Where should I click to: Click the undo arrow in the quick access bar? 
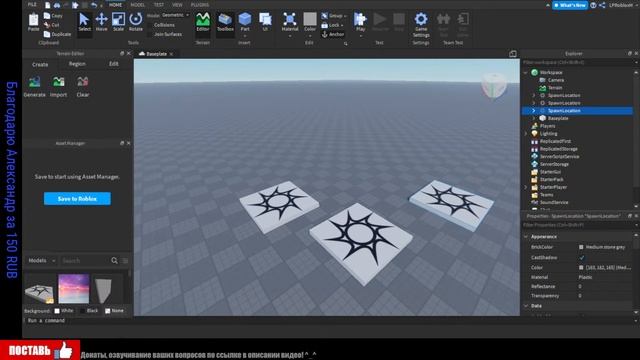coord(94,5)
